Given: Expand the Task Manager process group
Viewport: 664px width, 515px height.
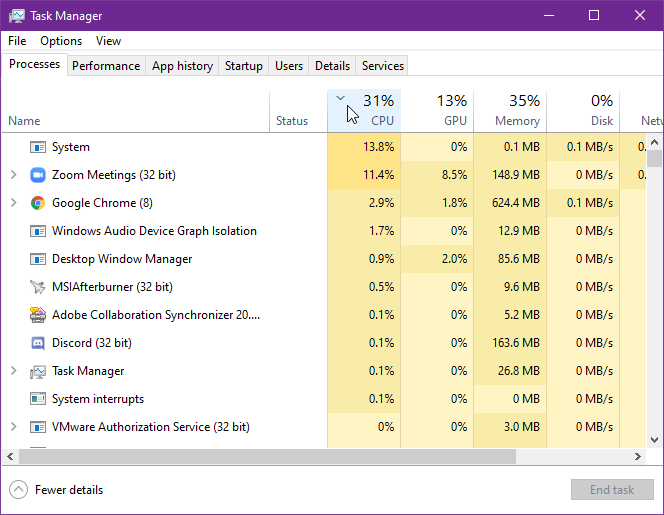Looking at the screenshot, I should [14, 371].
